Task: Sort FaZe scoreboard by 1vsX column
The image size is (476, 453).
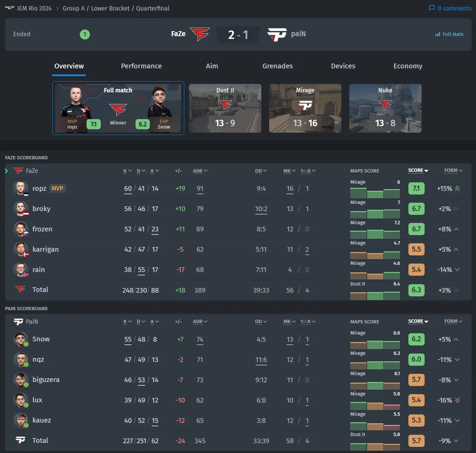Action: tap(308, 171)
